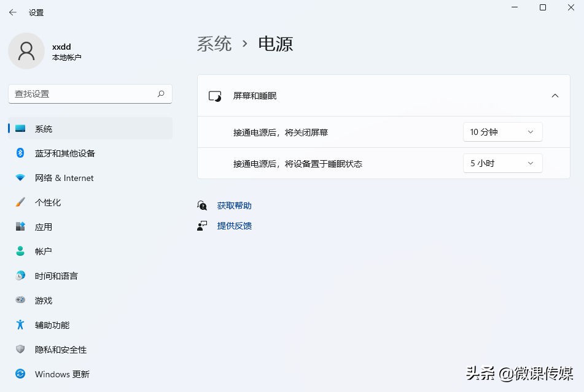
Task: Go back using the back arrow icon
Action: click(x=13, y=12)
